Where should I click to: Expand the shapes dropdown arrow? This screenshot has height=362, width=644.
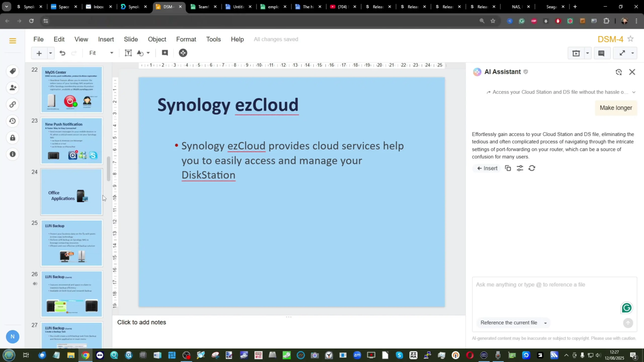(x=148, y=53)
